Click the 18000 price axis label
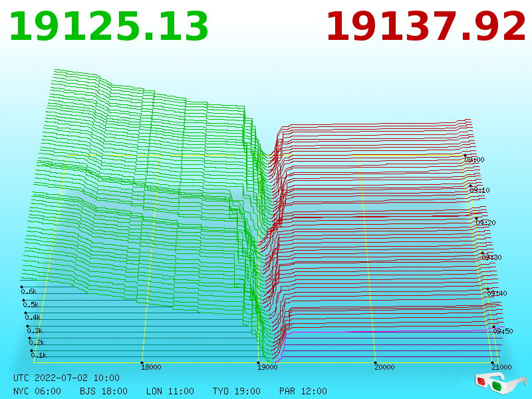 151,367
